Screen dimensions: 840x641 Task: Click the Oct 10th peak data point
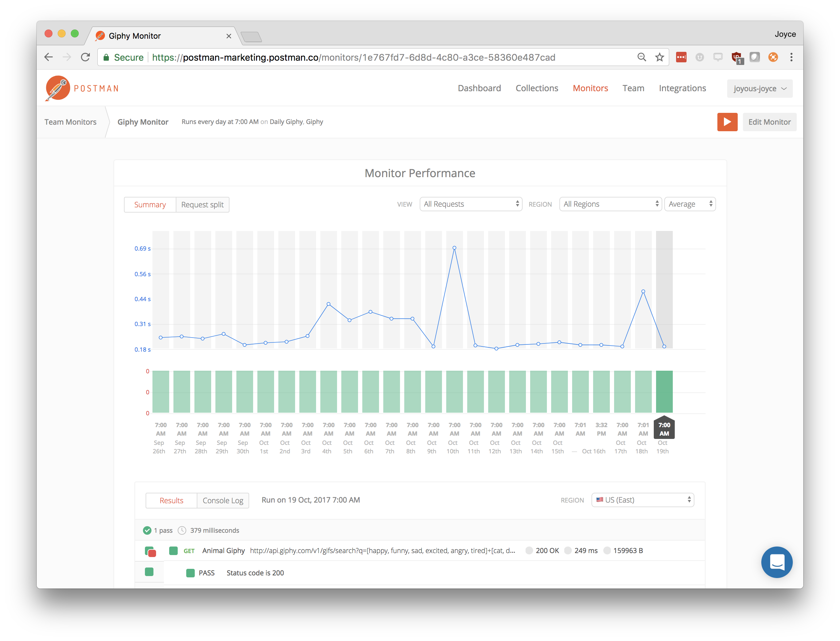[454, 248]
